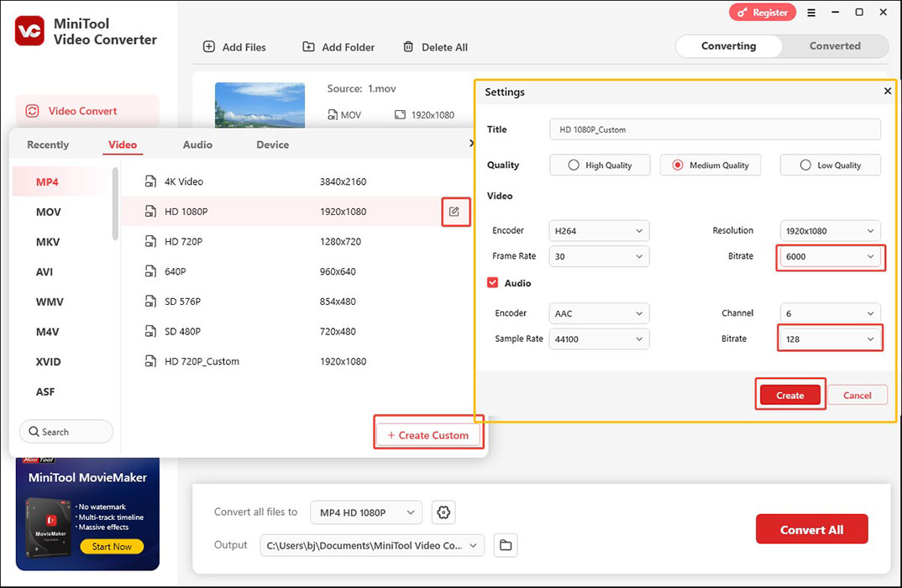This screenshot has height=588, width=902.
Task: Open the audio Encoder AAC dropdown
Action: pyautogui.click(x=599, y=313)
